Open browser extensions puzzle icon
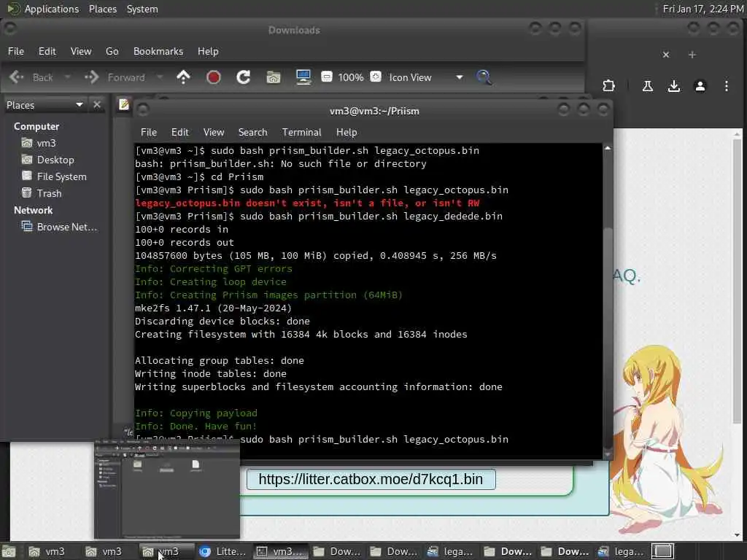 pos(608,86)
